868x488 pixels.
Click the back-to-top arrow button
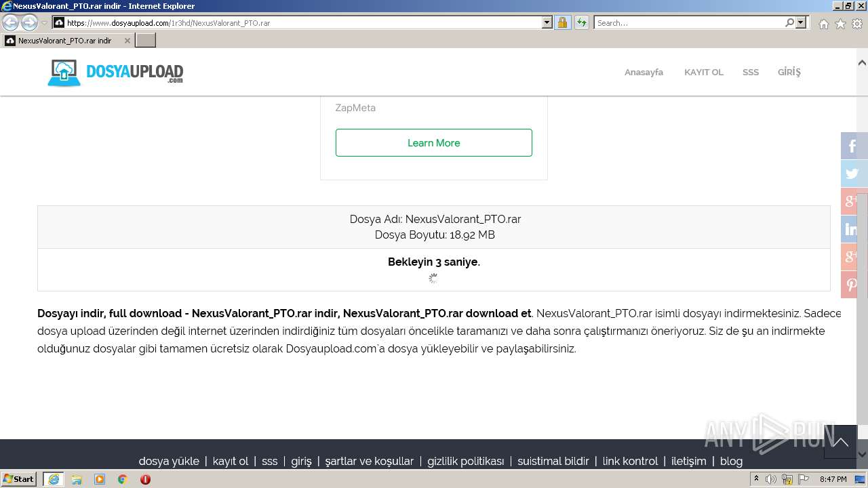[x=841, y=442]
